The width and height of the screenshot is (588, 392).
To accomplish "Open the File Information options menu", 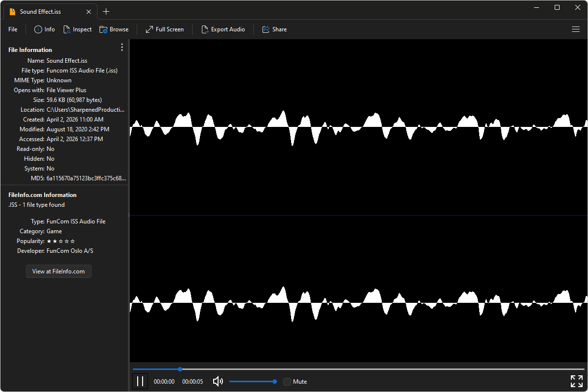I will 122,47.
